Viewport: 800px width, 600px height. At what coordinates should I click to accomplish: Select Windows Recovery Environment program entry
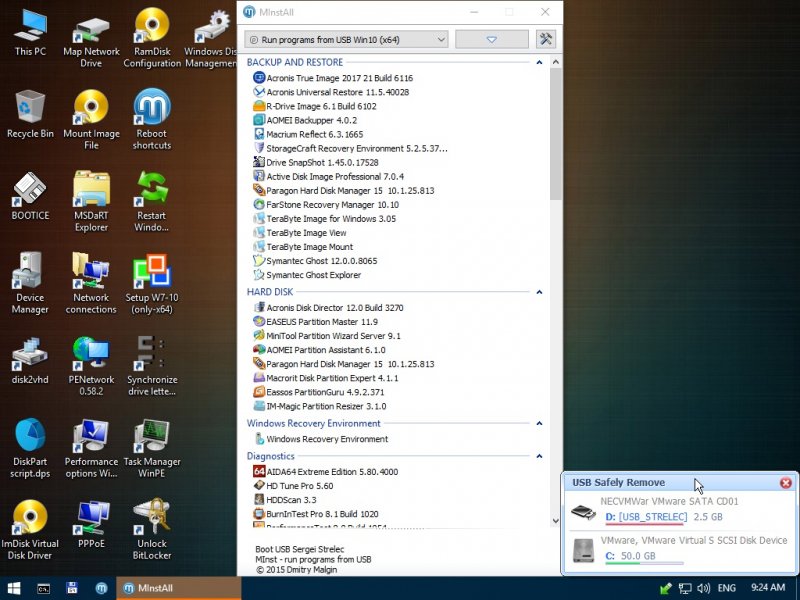pos(326,439)
